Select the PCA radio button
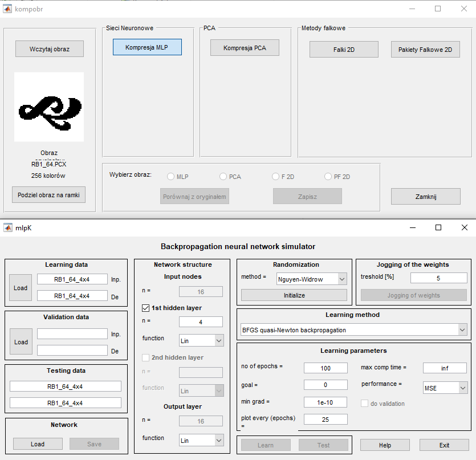The image size is (476, 460). tap(223, 177)
